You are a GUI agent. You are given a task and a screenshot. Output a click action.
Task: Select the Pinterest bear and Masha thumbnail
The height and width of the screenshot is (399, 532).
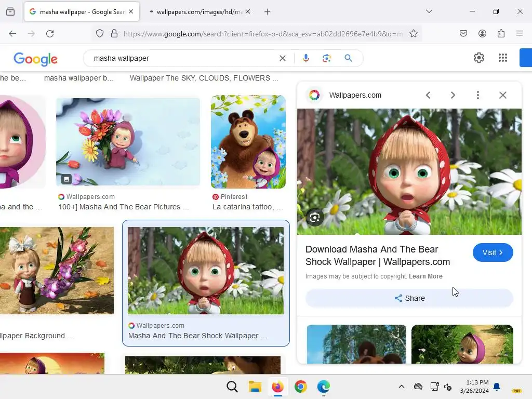(x=248, y=142)
